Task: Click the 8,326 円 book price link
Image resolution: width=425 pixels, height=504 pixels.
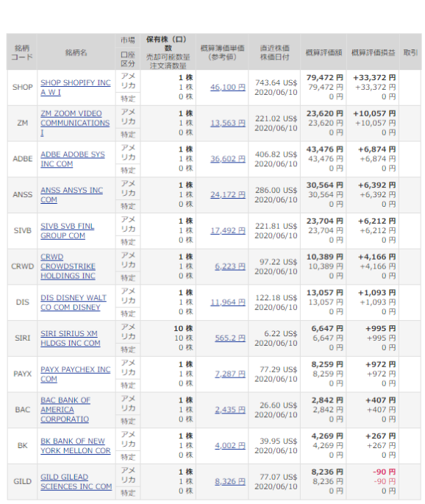Action: click(x=230, y=481)
